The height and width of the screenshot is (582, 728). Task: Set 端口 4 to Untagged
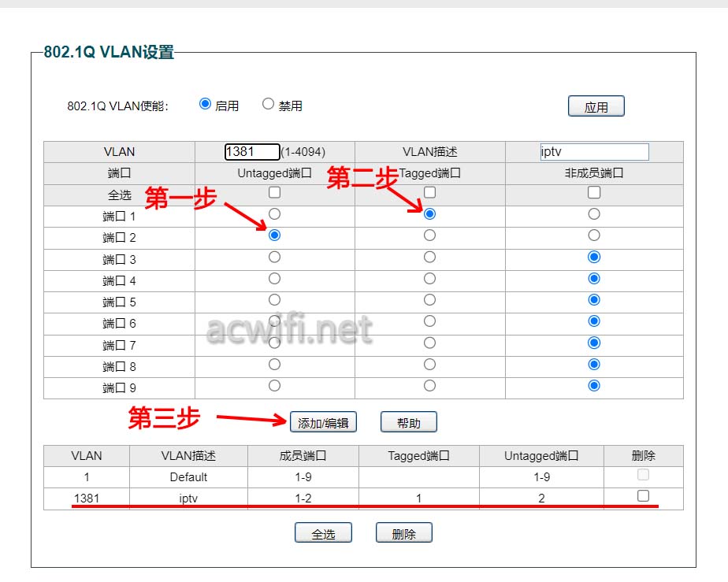coord(274,279)
